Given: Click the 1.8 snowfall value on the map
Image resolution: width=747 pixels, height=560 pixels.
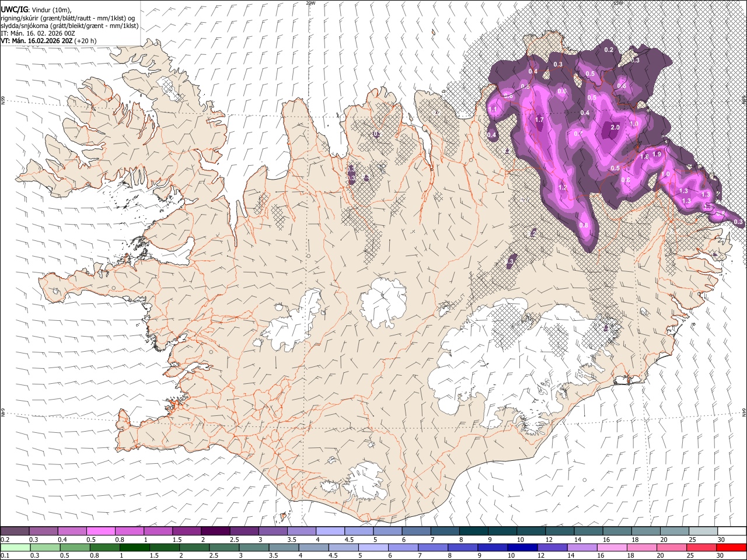Looking at the screenshot, I should pos(645,156).
